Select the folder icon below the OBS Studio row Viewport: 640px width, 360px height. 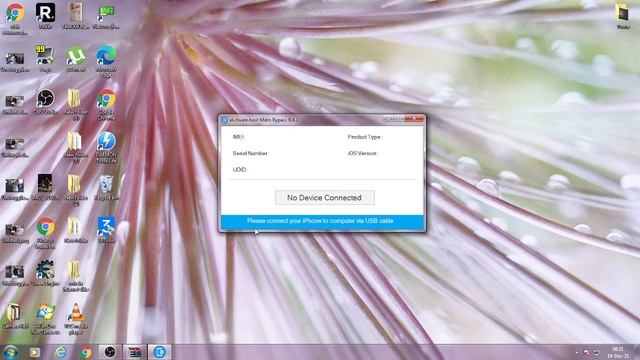[76, 147]
